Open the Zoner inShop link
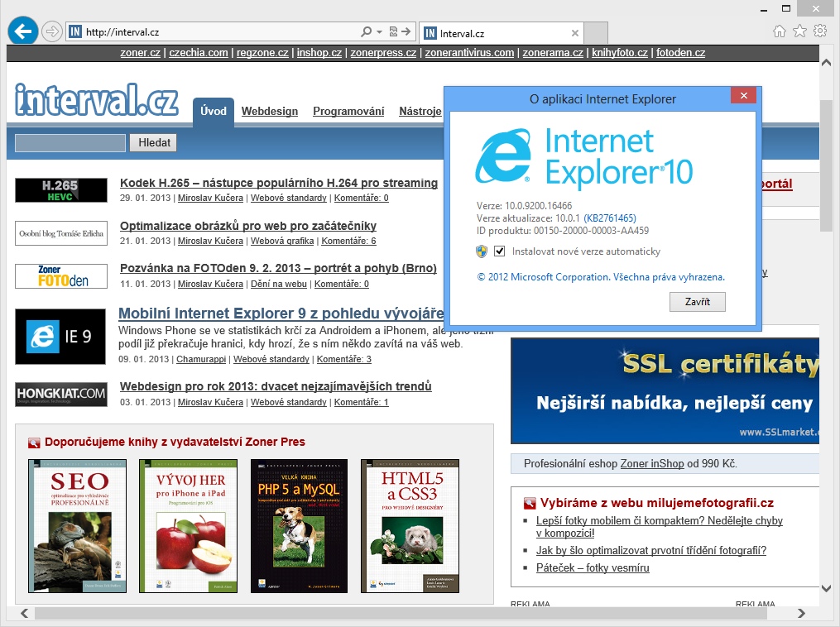Screen dimensions: 840x627 [x=652, y=464]
